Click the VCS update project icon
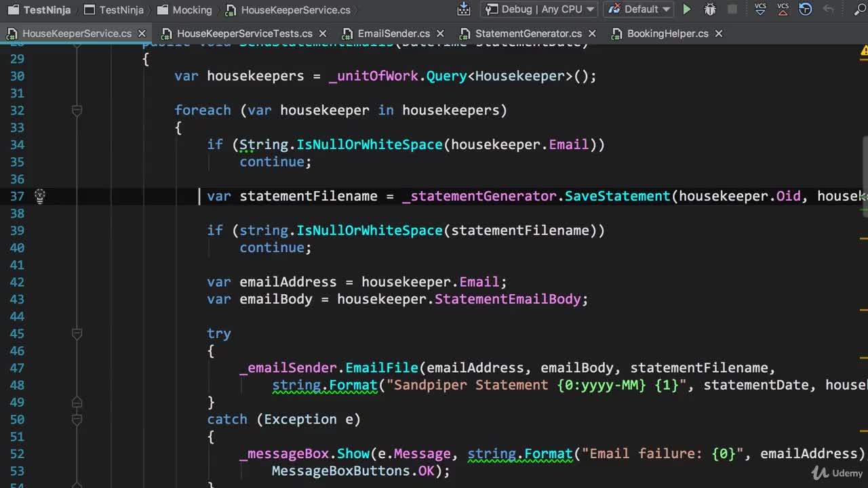Image resolution: width=868 pixels, height=488 pixels. [760, 9]
